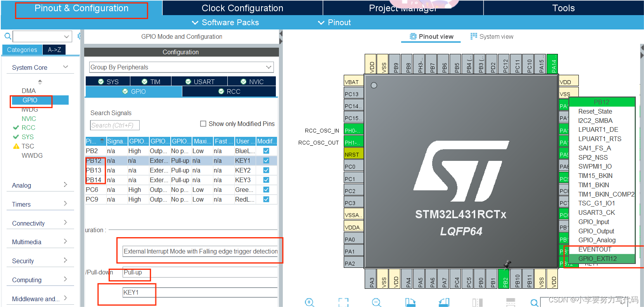Expand Middleware and... category
This screenshot has height=307, width=644.
(65, 298)
